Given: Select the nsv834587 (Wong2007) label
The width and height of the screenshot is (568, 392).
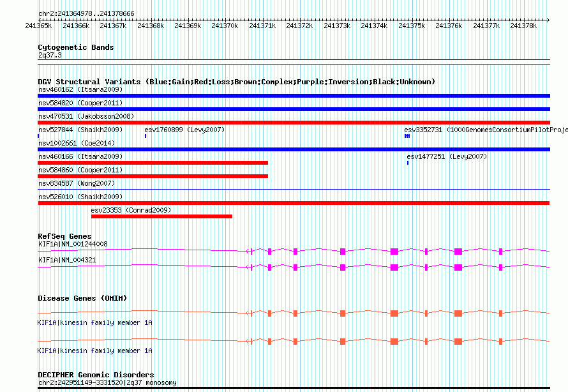Looking at the screenshot, I should pos(77,183).
